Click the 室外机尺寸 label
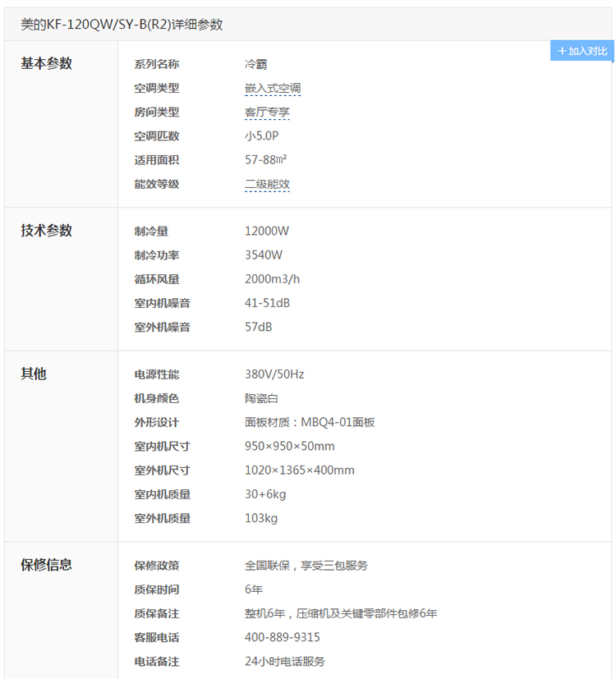The height and width of the screenshot is (679, 616). point(162,470)
